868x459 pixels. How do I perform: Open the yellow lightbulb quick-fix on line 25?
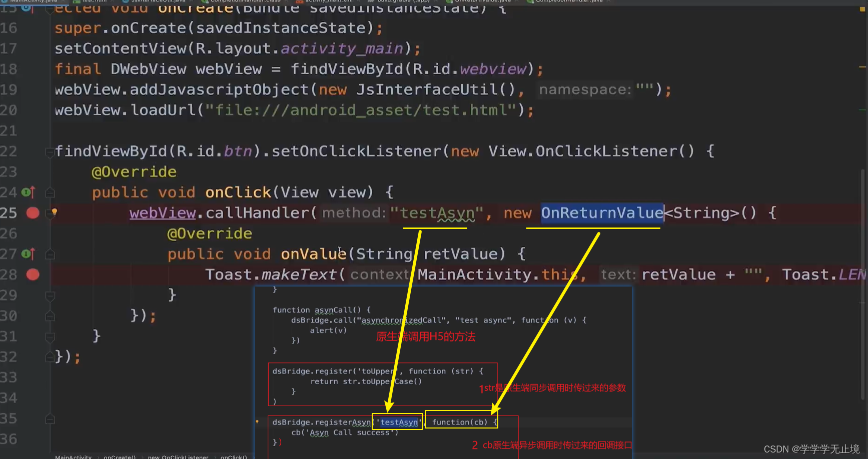click(x=55, y=211)
